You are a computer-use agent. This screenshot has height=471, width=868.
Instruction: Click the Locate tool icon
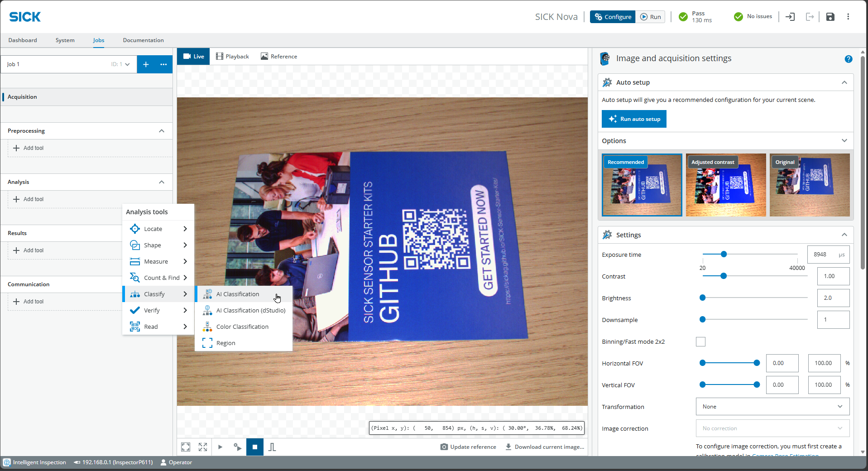135,229
